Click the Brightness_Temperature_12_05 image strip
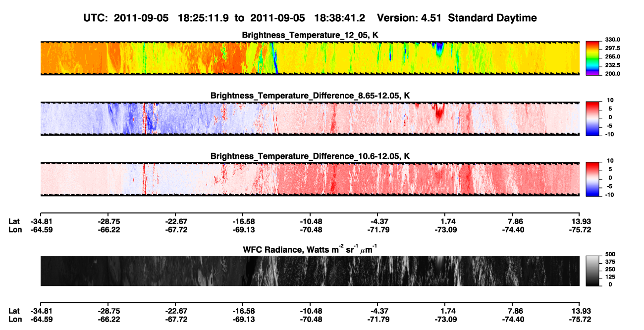This screenshot has height=330, width=644. pos(310,58)
